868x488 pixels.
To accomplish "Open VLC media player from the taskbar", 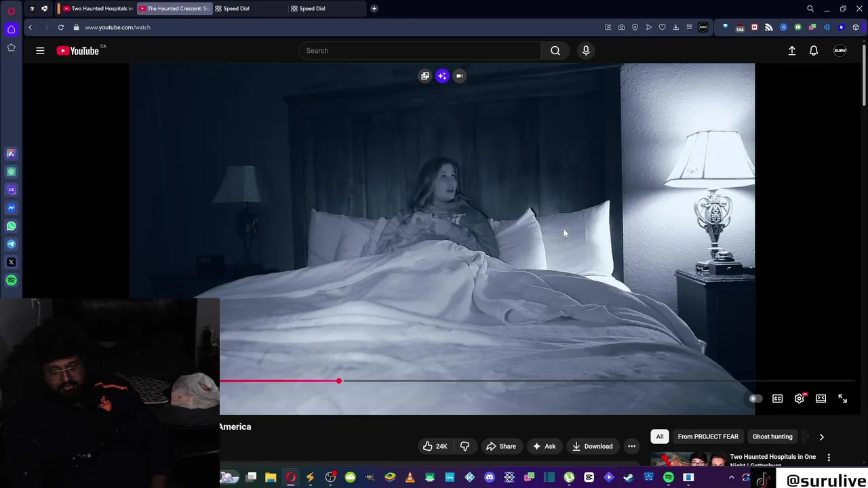I will (x=410, y=478).
